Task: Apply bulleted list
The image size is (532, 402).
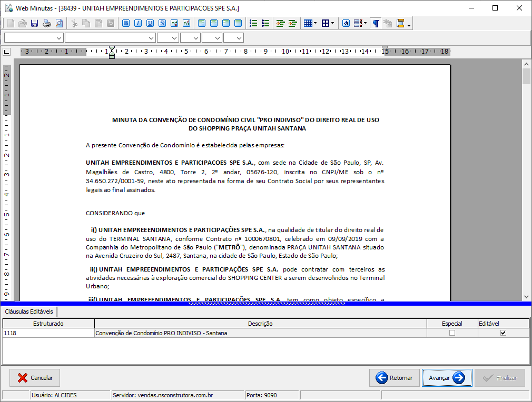Action: tap(265, 23)
